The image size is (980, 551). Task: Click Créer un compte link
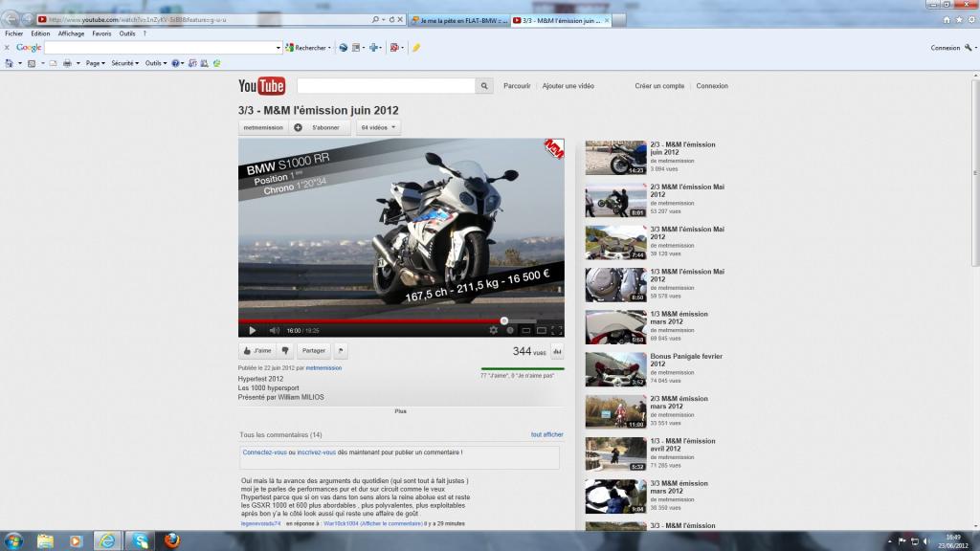tap(659, 86)
